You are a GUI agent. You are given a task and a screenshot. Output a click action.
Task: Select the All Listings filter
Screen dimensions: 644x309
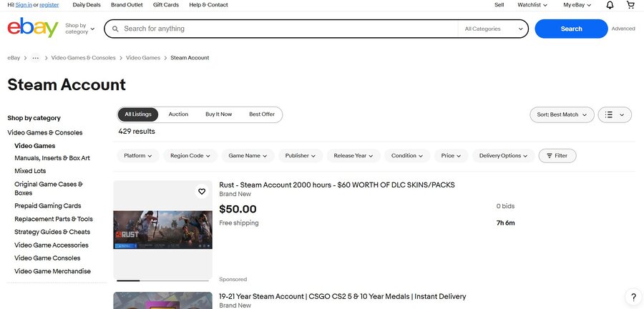138,114
